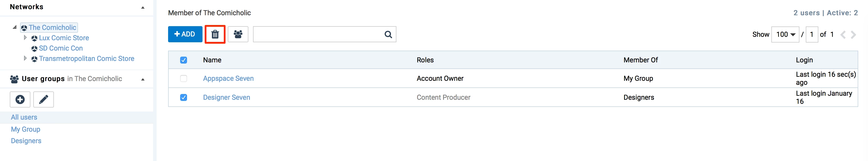
Task: Click the search magnifier icon
Action: point(388,34)
